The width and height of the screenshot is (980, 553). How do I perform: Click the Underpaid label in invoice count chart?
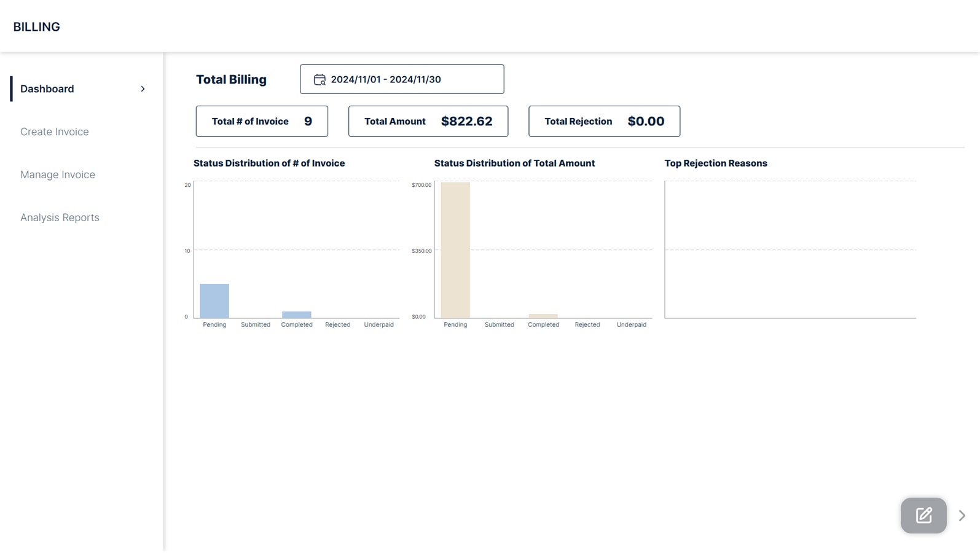coord(378,324)
